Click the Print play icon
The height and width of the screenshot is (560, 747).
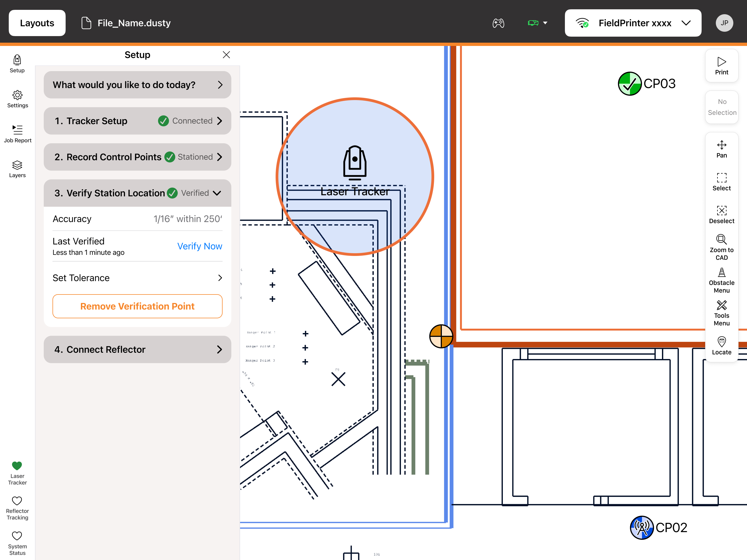tap(721, 62)
